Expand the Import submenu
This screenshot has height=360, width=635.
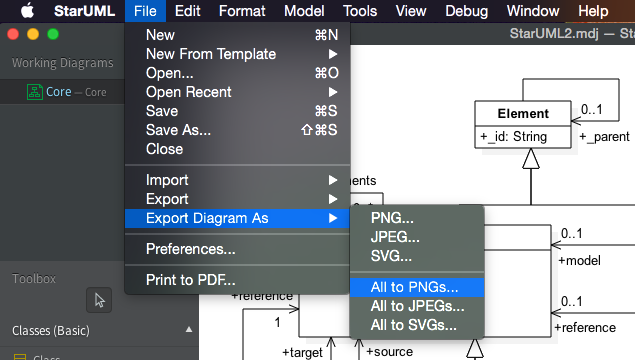coord(238,180)
